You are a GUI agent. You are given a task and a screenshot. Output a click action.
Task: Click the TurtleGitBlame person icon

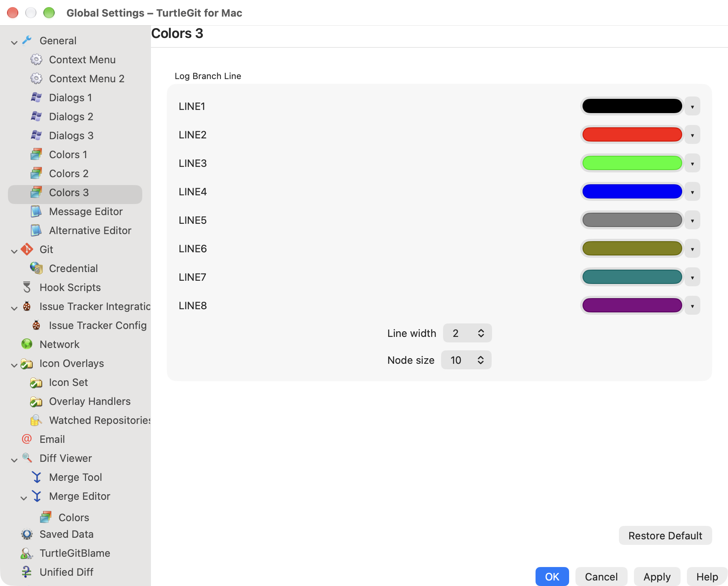click(x=27, y=553)
